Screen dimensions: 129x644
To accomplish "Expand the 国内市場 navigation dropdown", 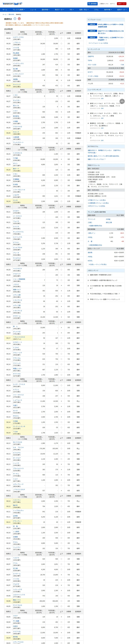I will 46,10.
